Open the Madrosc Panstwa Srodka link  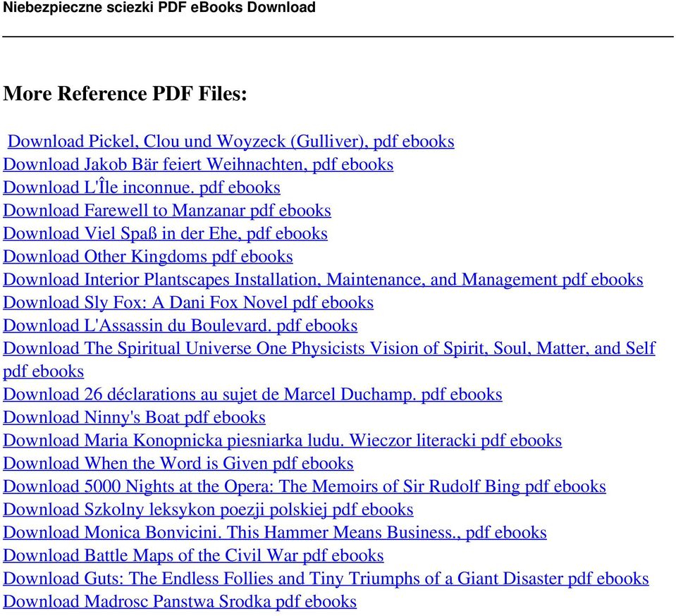(180, 601)
